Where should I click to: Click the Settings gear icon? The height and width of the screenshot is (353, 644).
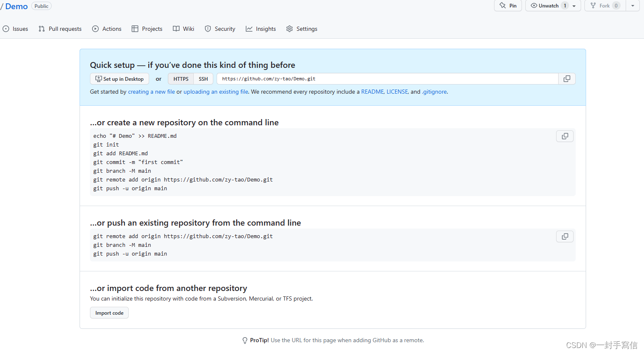290,29
